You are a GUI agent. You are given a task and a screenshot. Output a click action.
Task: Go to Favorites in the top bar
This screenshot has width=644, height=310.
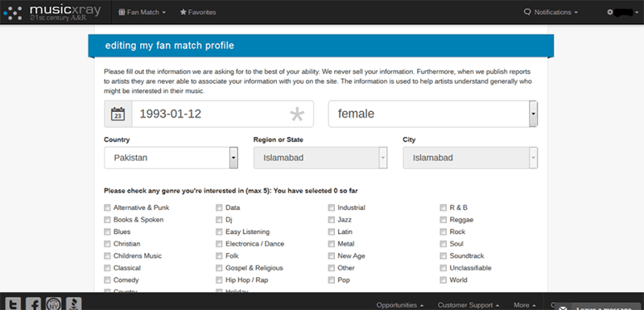[198, 12]
